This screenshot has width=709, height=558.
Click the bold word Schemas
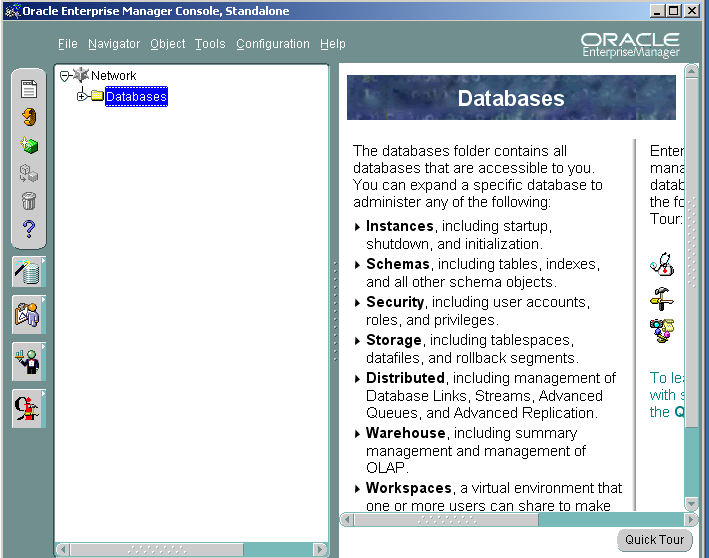click(x=397, y=264)
